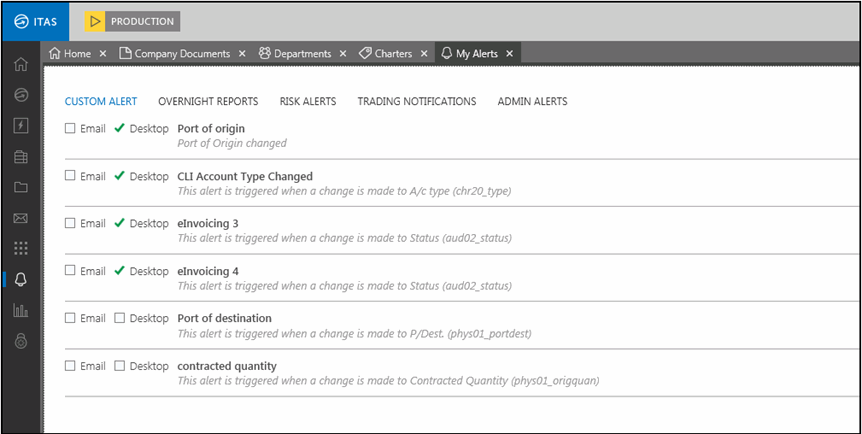Open the OVERNIGHT REPORTS section

tap(208, 101)
